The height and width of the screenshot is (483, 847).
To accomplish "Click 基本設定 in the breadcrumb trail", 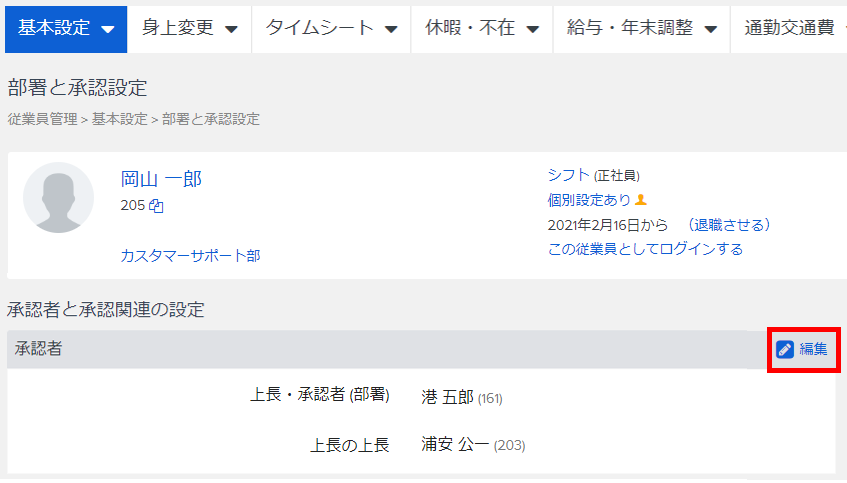I will coord(120,119).
